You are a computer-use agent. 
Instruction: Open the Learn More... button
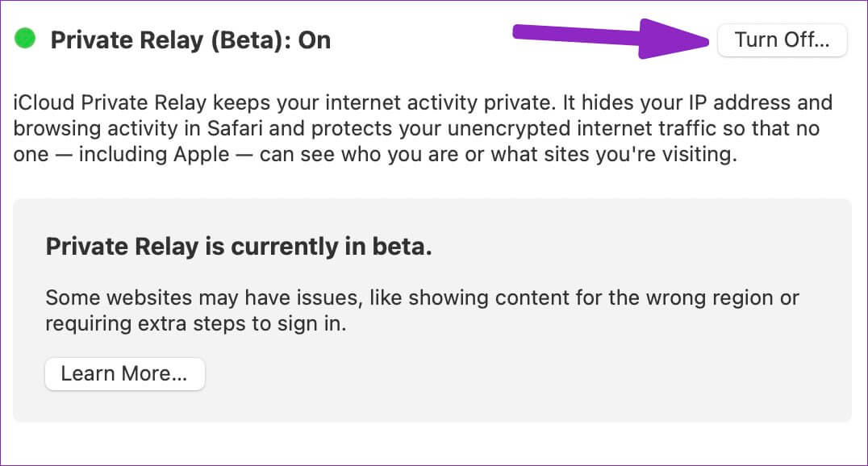tap(124, 373)
